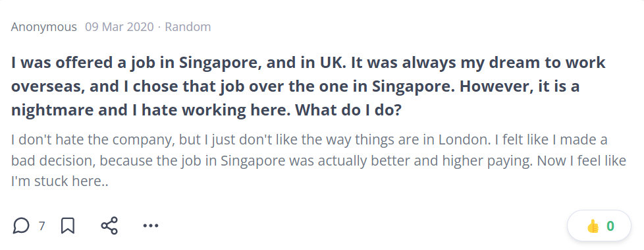Click the 'What do I do?' question text
The image size is (644, 250).
pos(348,111)
